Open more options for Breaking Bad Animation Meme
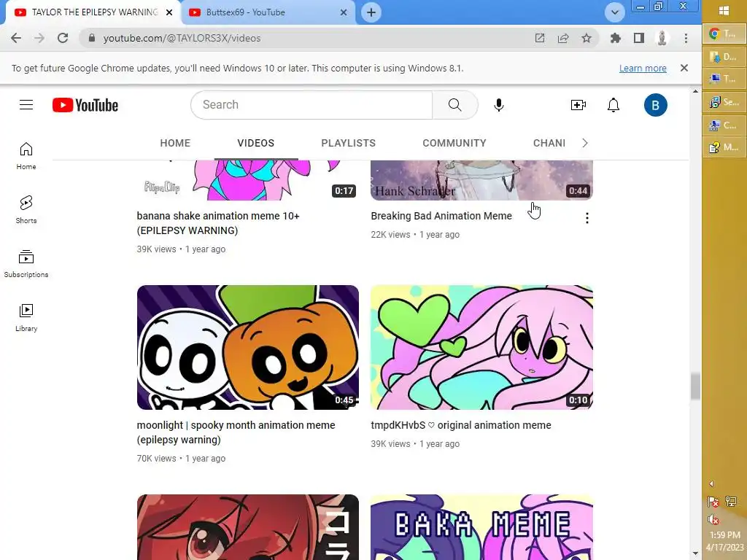 pyautogui.click(x=587, y=218)
